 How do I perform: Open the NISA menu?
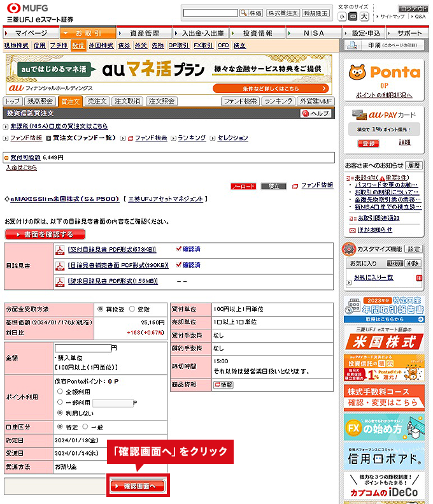[x=314, y=33]
